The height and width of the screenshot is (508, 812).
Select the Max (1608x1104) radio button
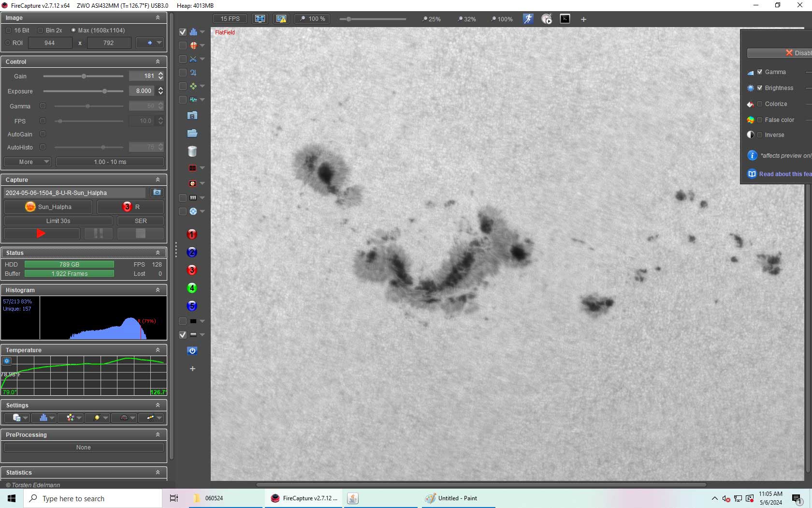tap(73, 30)
